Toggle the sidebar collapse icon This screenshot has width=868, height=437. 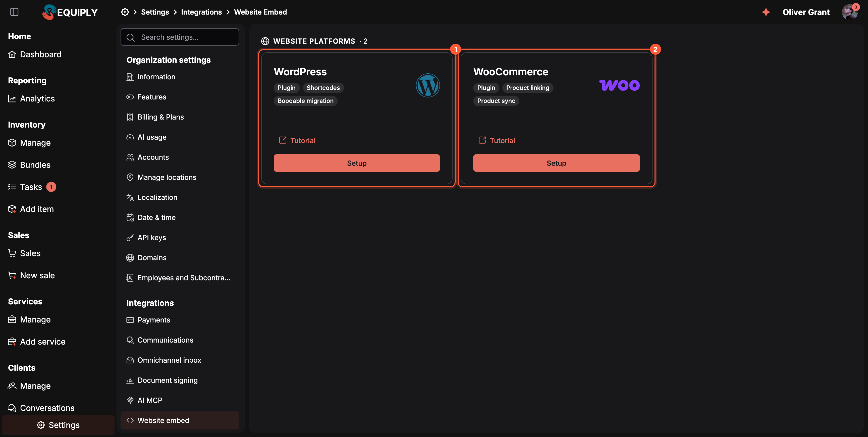(14, 12)
